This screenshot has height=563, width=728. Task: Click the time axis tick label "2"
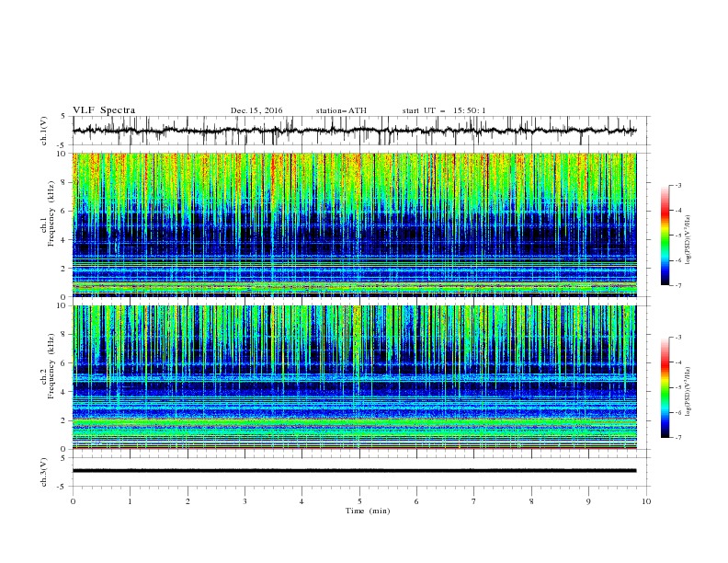pos(188,501)
